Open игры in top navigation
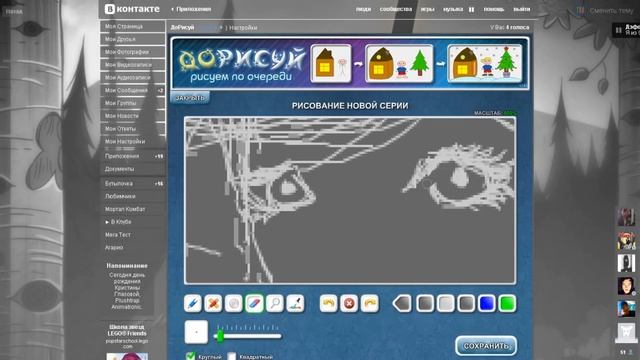The image size is (640, 360). (x=427, y=9)
